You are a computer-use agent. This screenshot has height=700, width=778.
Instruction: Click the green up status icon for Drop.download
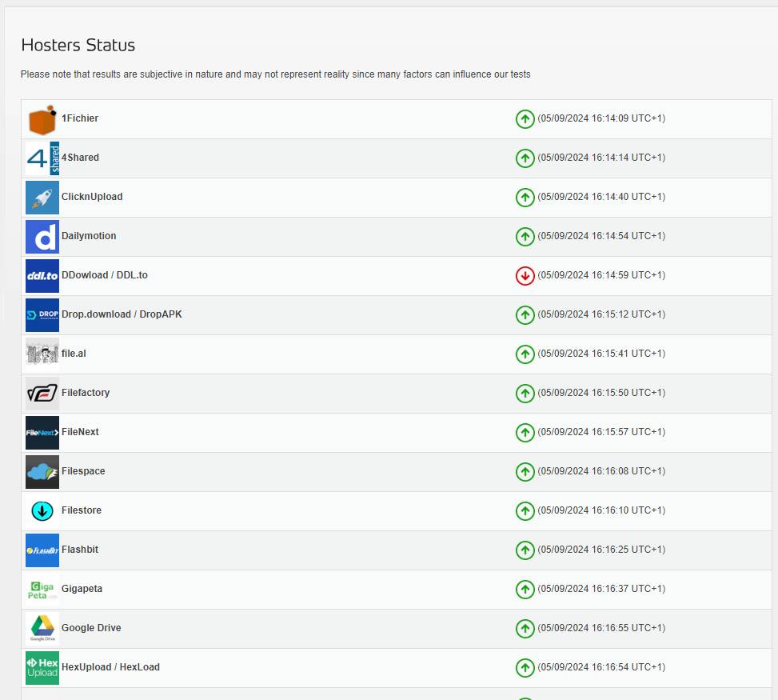[x=525, y=315]
